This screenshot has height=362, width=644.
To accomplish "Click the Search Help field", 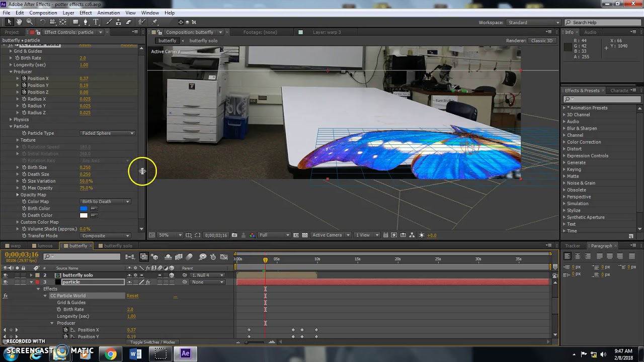I will tap(603, 23).
